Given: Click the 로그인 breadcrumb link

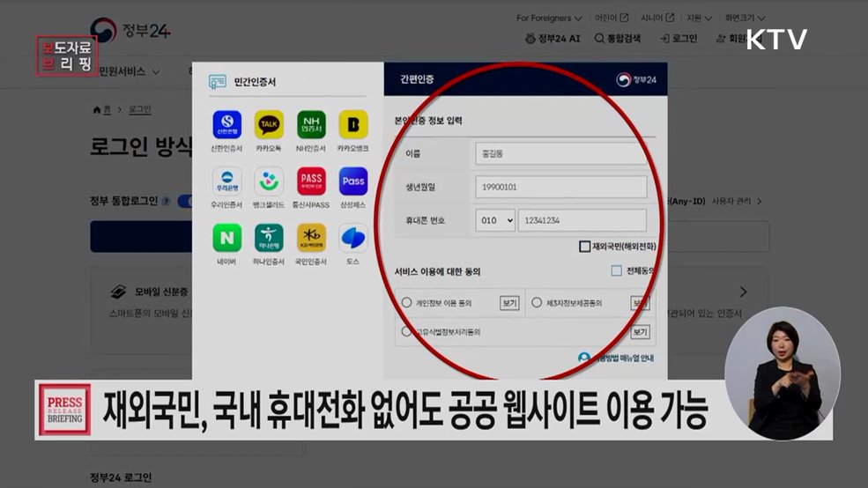Looking at the screenshot, I should point(139,109).
